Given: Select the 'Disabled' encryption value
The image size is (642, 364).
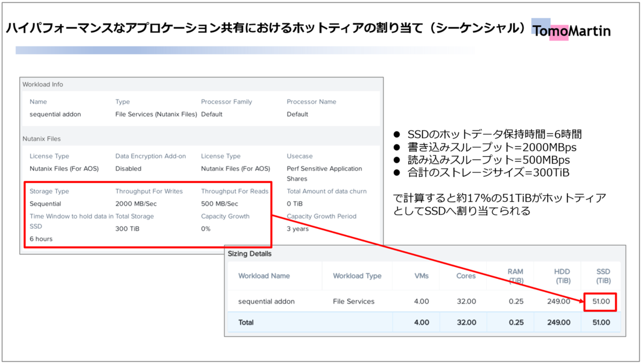Looking at the screenshot, I should [128, 168].
